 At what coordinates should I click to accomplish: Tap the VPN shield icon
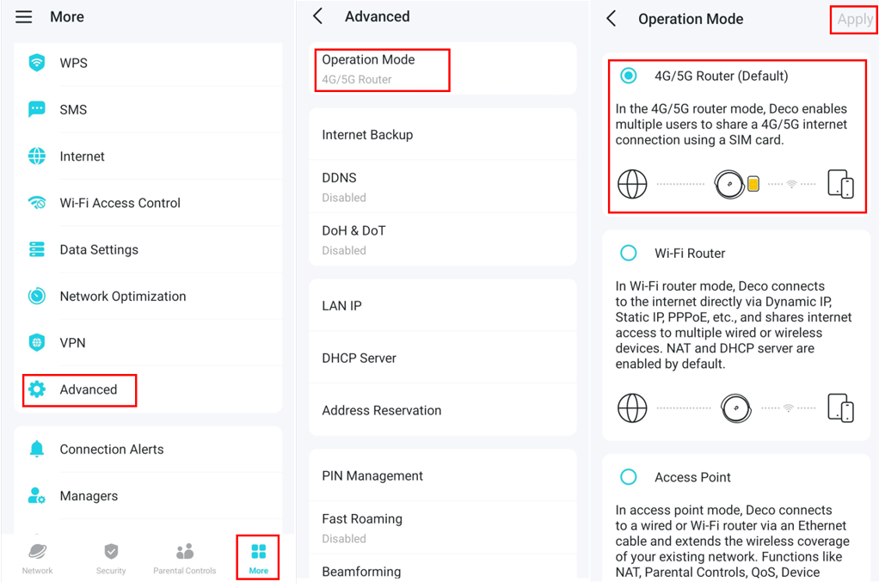(x=37, y=342)
